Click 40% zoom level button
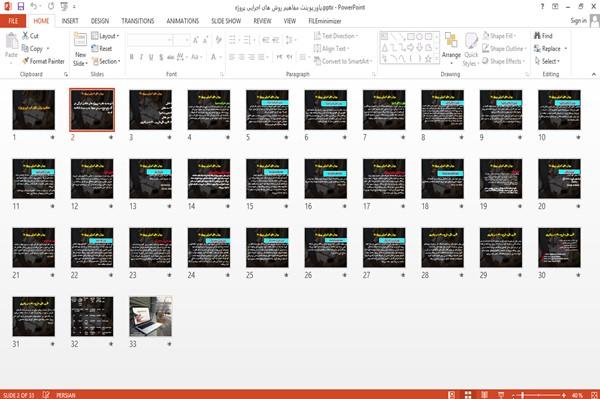 coord(577,395)
